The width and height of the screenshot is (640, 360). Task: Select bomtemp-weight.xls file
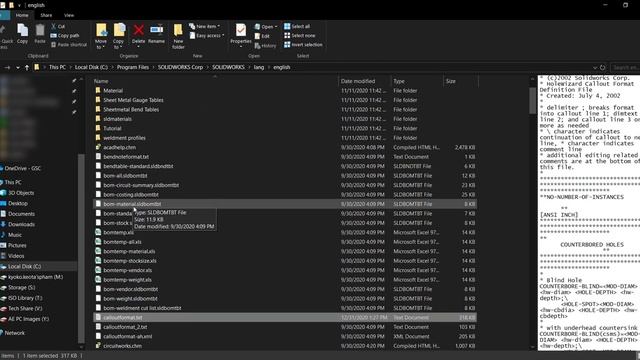(127, 280)
